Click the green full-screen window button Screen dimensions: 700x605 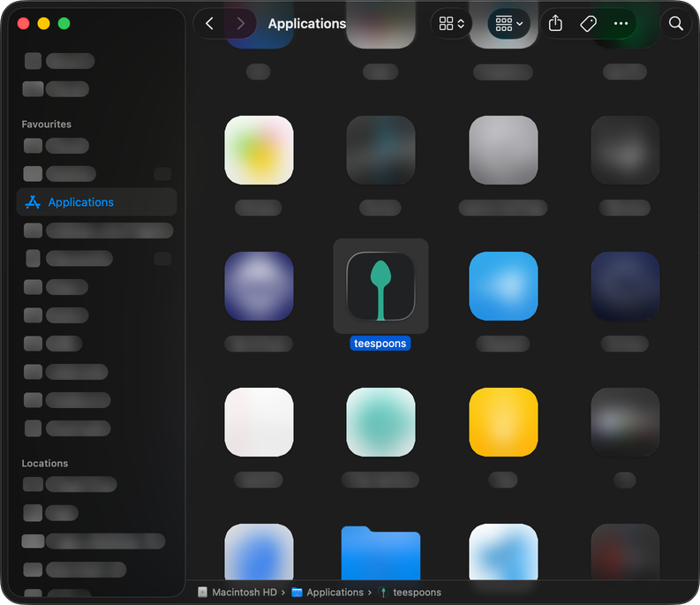coord(64,23)
